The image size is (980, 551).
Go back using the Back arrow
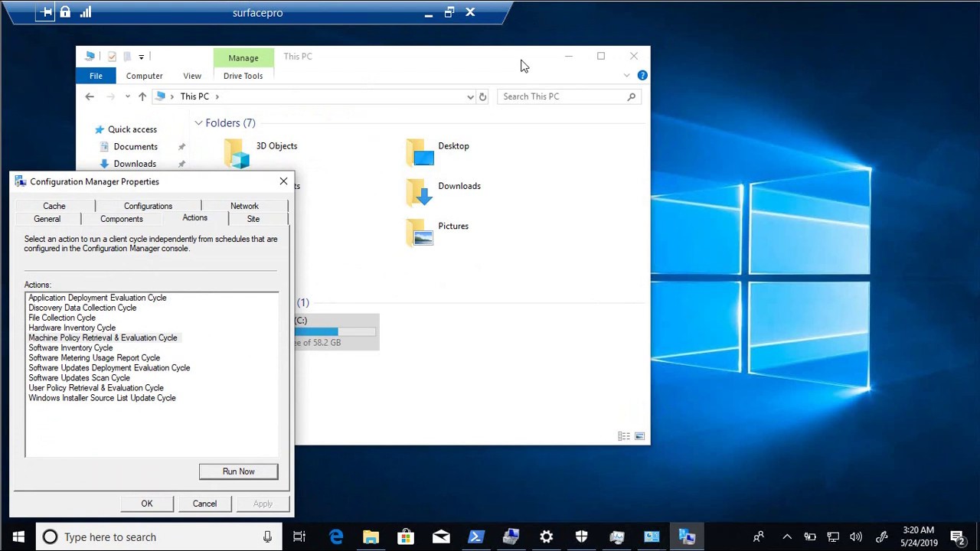click(90, 96)
